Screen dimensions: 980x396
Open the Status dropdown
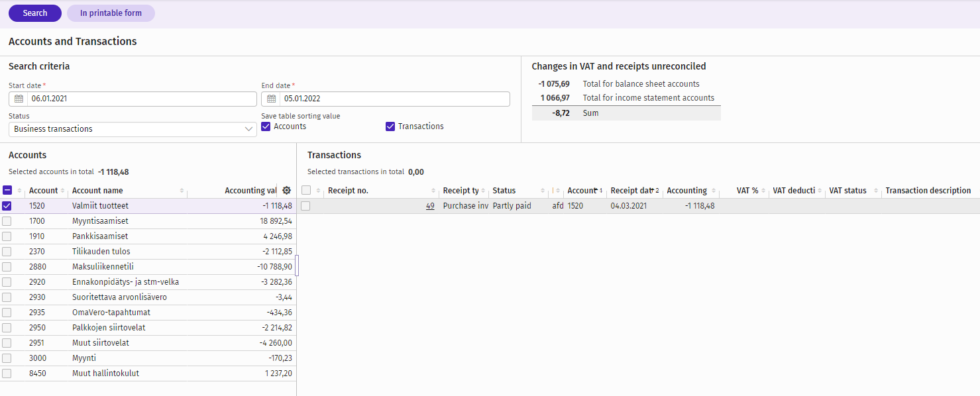pyautogui.click(x=133, y=129)
